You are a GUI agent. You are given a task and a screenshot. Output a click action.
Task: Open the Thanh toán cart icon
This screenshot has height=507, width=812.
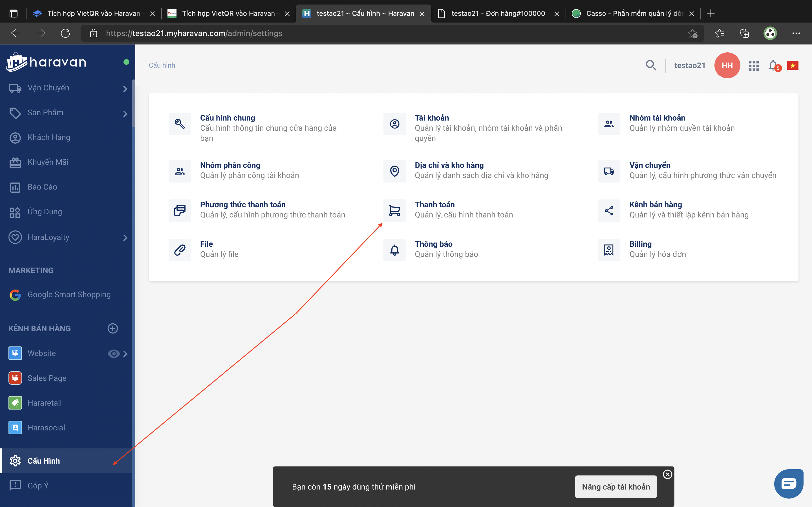[395, 211]
